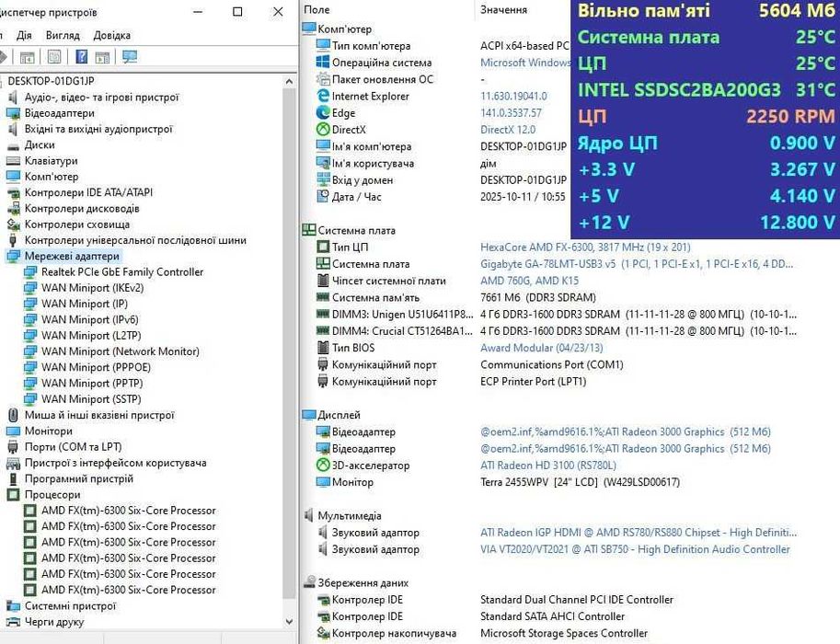Click the USB icon of Контролери універсальної послідовної шини
Screen dimensions: 840x644
point(13,240)
